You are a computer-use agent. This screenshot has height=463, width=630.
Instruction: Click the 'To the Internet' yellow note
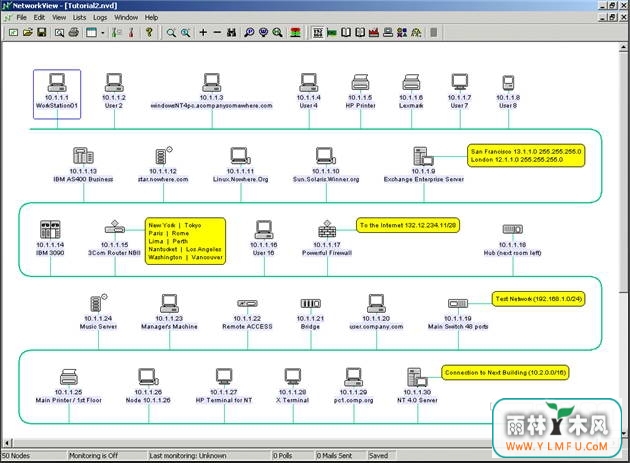[408, 225]
